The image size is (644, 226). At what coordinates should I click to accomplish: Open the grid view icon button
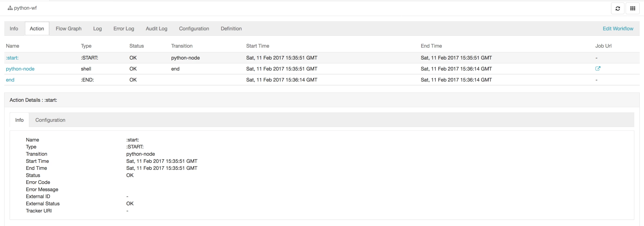coord(633,8)
